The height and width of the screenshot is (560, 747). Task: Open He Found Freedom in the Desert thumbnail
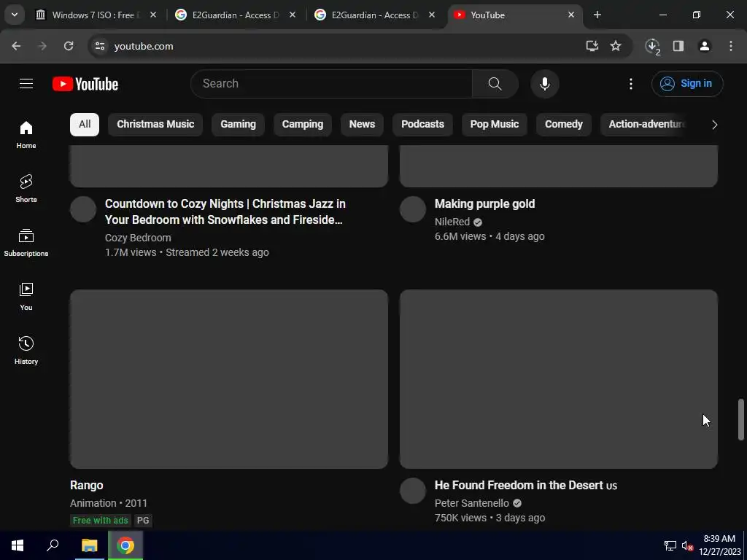[558, 379]
